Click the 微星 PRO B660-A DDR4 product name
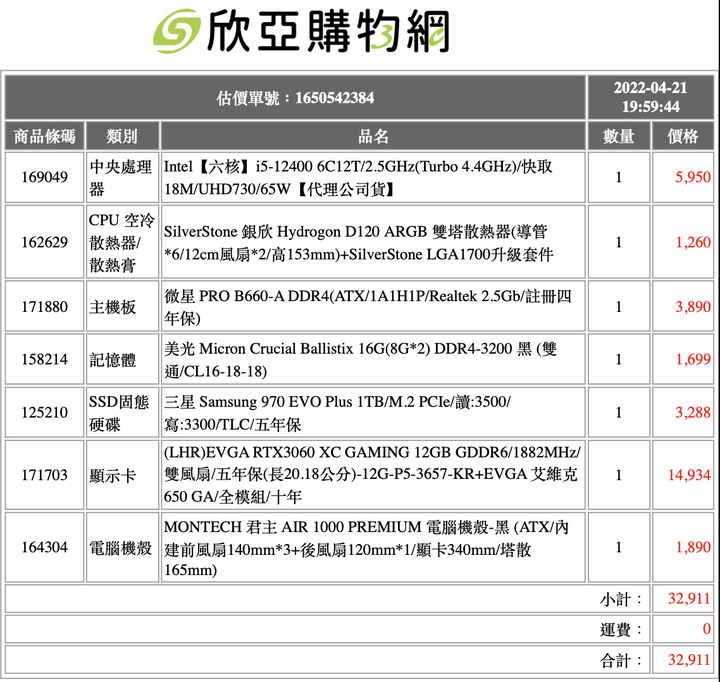Screen dimensions: 720x682 (x=367, y=307)
